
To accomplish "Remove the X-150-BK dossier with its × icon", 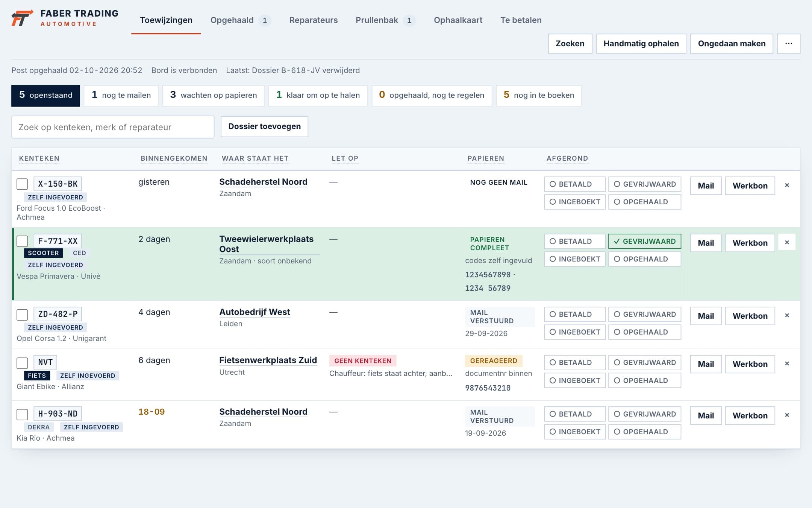I will click(x=787, y=185).
